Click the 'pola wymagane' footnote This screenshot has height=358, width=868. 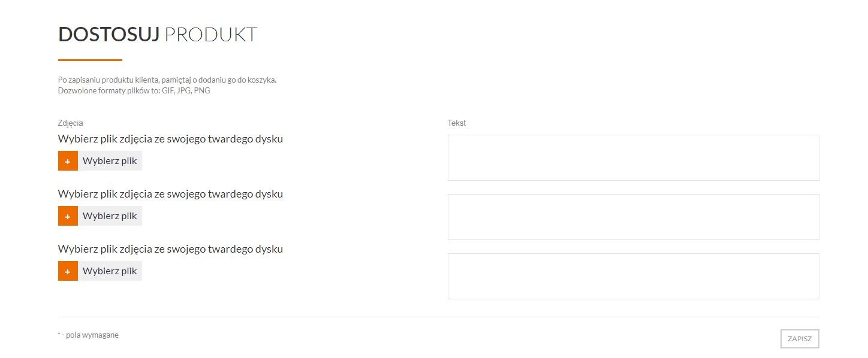coord(89,335)
